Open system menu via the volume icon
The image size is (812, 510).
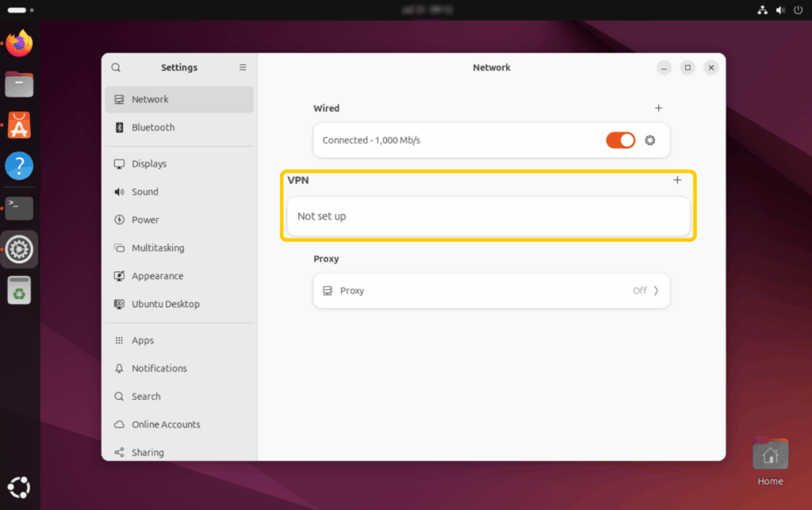[779, 10]
